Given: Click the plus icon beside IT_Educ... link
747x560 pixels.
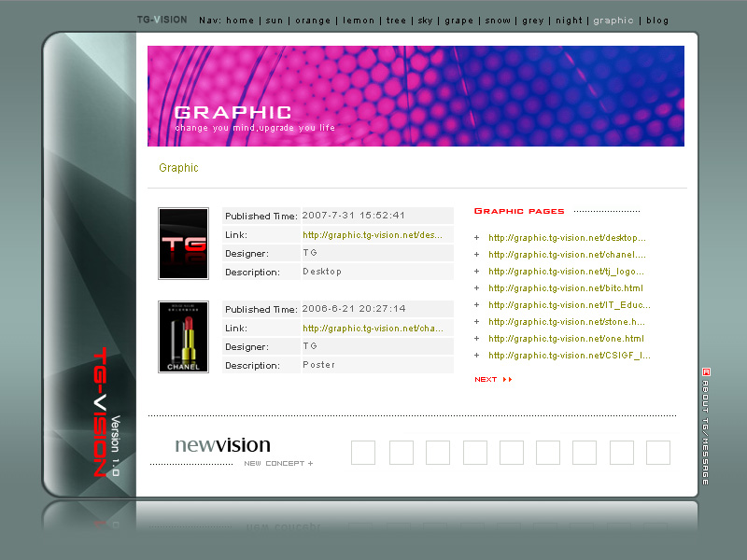Looking at the screenshot, I should click(x=476, y=305).
